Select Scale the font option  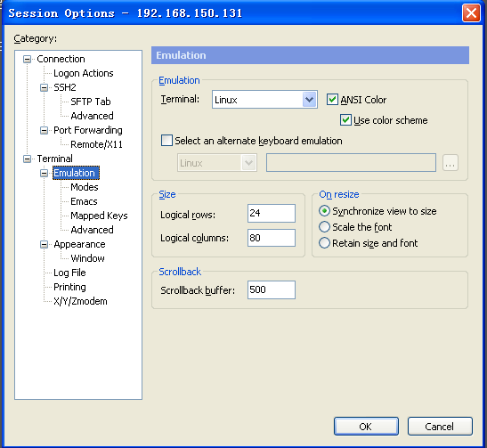[x=324, y=227]
